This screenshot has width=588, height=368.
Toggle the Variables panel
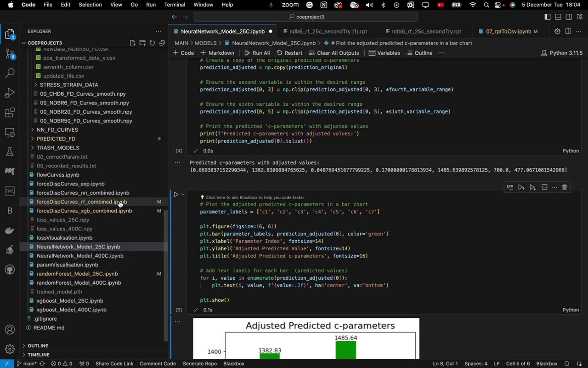pyautogui.click(x=384, y=53)
